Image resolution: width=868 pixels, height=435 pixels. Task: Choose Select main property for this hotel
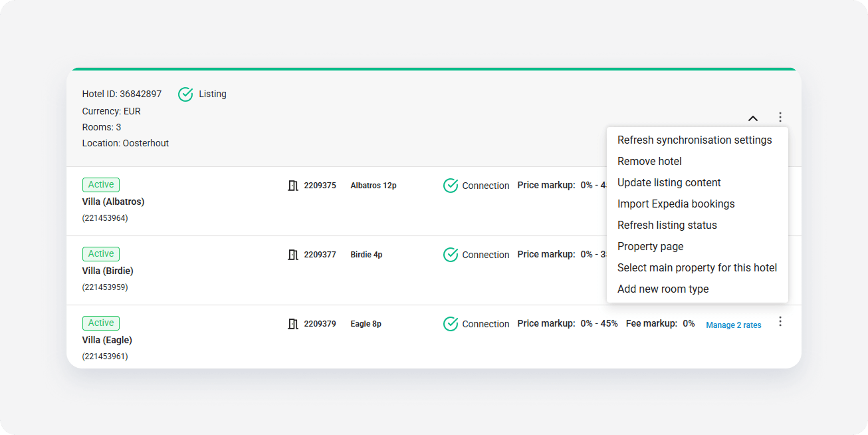pyautogui.click(x=697, y=268)
